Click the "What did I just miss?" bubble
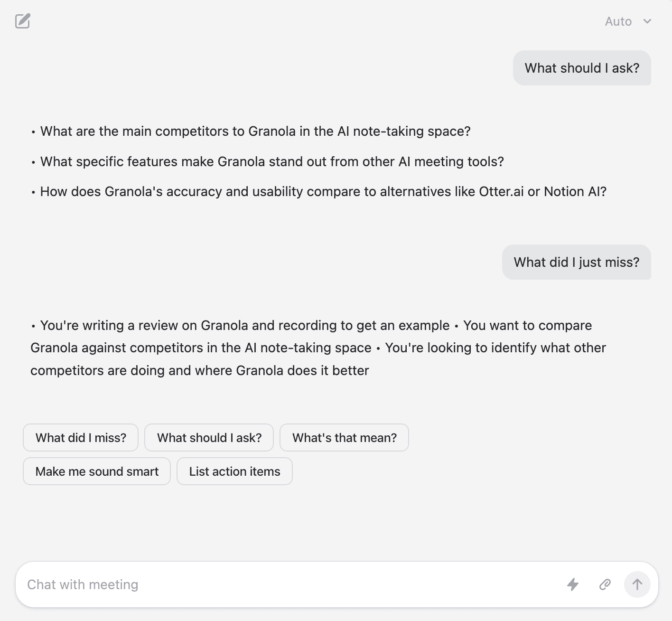The height and width of the screenshot is (621, 672). [x=577, y=262]
